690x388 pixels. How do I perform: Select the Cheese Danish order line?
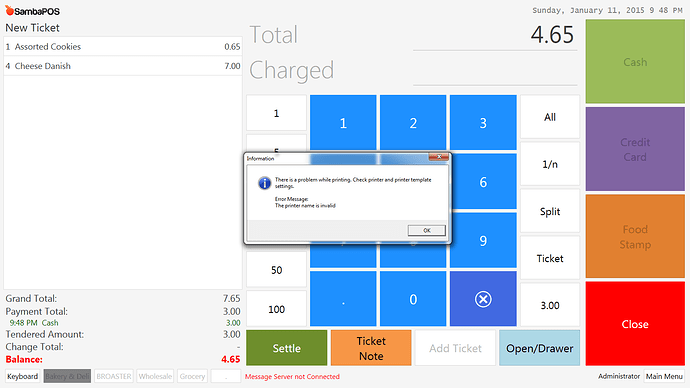(x=123, y=66)
